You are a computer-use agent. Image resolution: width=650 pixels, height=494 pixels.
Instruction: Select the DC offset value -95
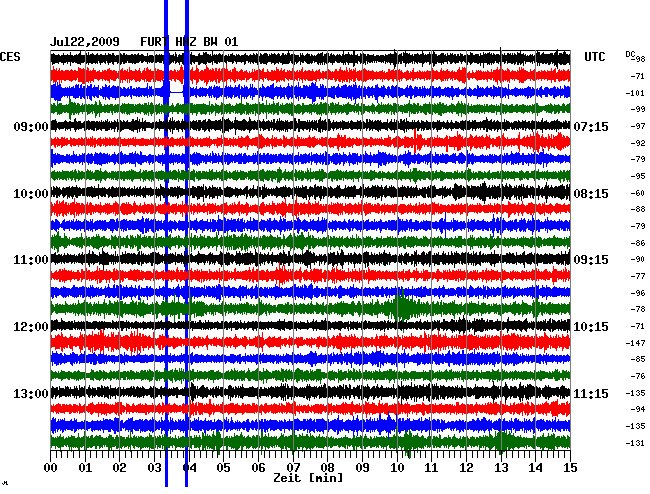[x=638, y=176]
